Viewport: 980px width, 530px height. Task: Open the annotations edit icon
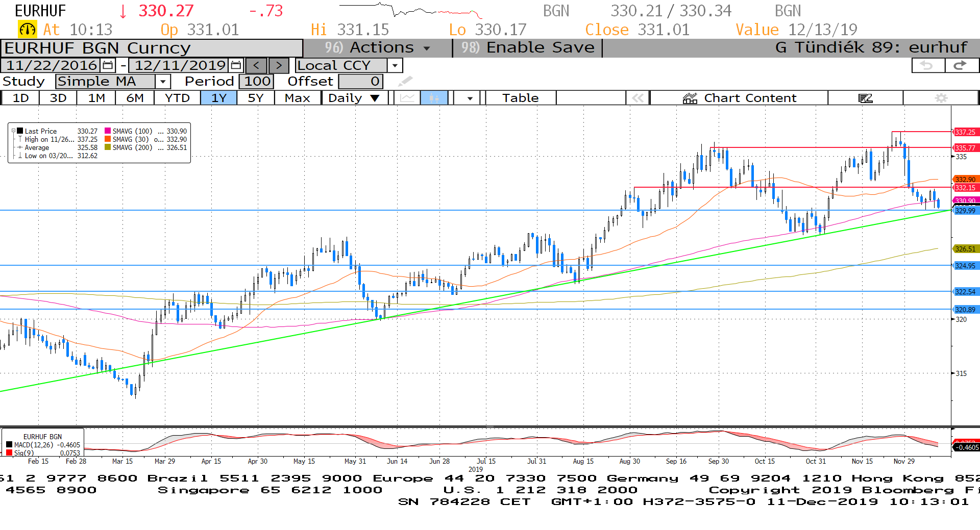point(866,98)
